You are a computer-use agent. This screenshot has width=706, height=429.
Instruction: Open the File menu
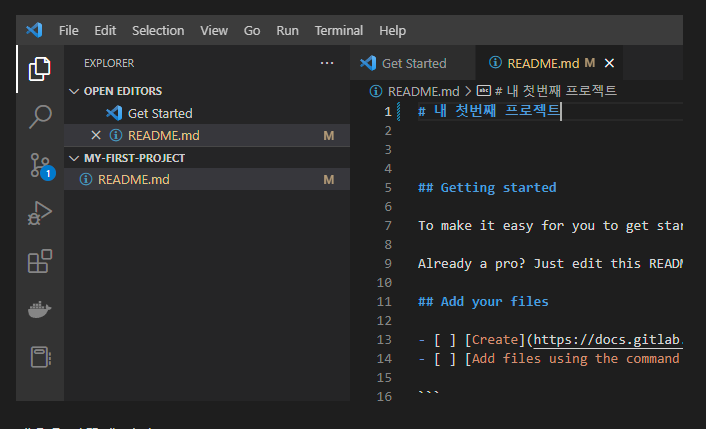click(68, 31)
